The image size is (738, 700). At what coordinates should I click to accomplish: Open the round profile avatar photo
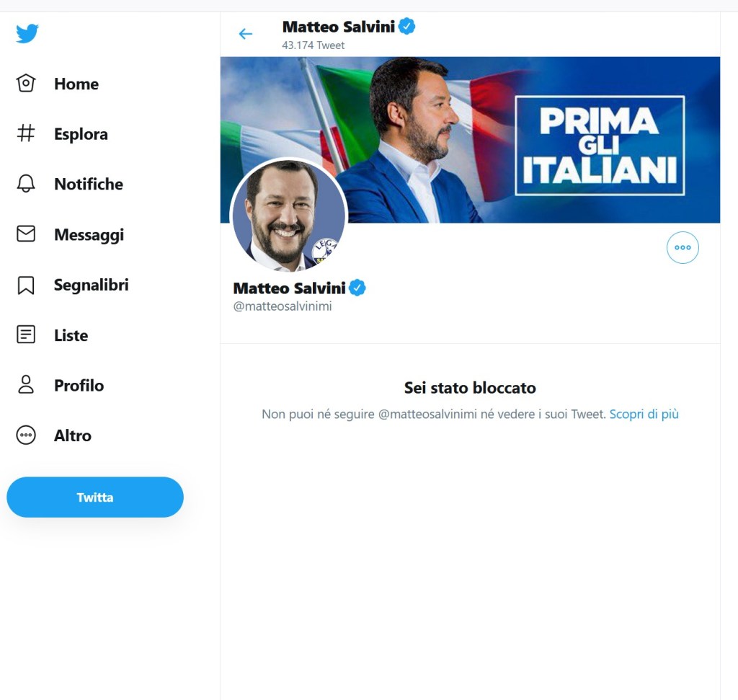click(288, 216)
